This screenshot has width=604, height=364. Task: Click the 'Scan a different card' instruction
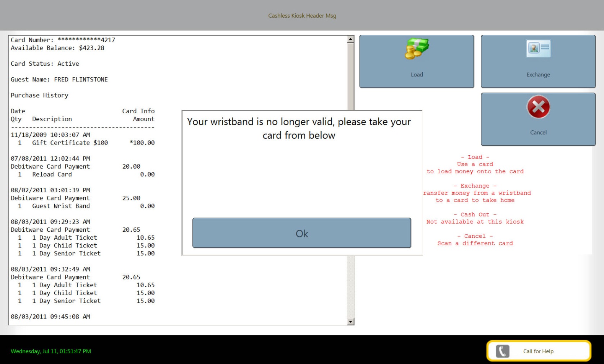[475, 243]
